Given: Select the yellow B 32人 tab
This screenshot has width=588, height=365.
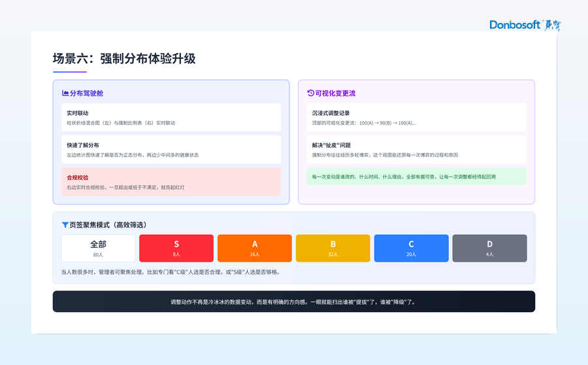Looking at the screenshot, I should click(333, 248).
